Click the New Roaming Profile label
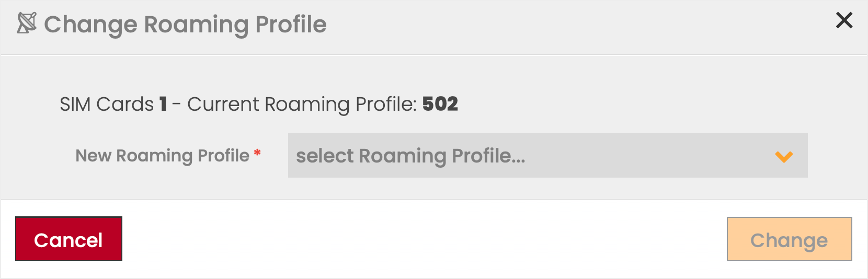The width and height of the screenshot is (868, 279). point(162,156)
